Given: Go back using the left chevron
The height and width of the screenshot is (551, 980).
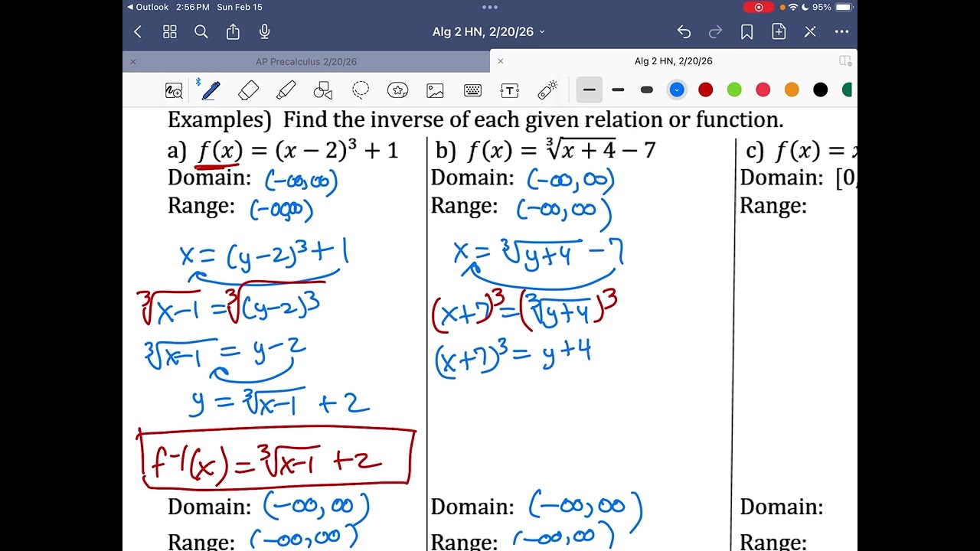Looking at the screenshot, I should point(138,31).
